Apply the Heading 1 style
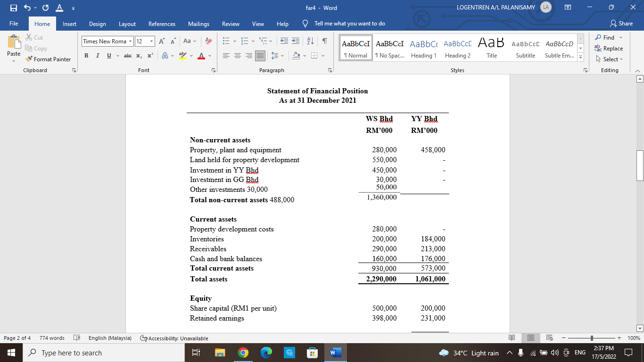 (x=423, y=48)
